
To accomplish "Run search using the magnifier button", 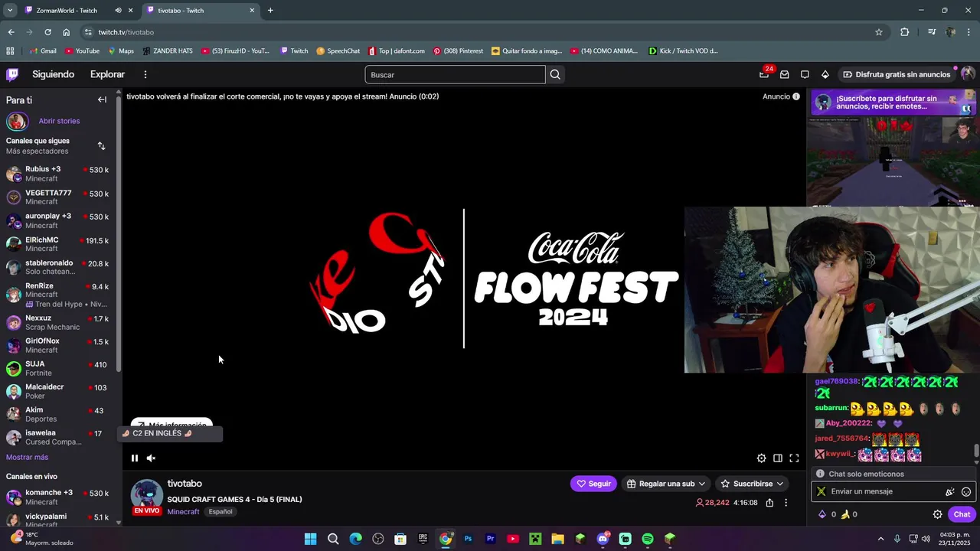I will tap(555, 74).
